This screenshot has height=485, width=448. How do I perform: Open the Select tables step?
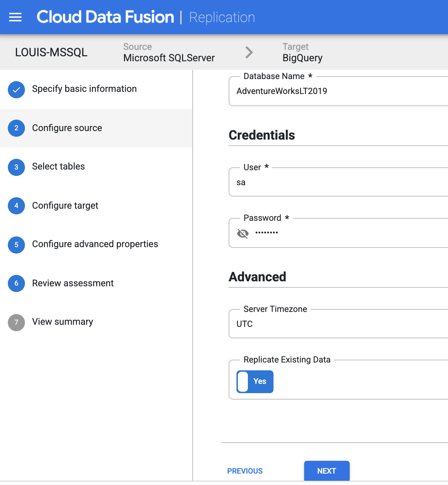[58, 166]
